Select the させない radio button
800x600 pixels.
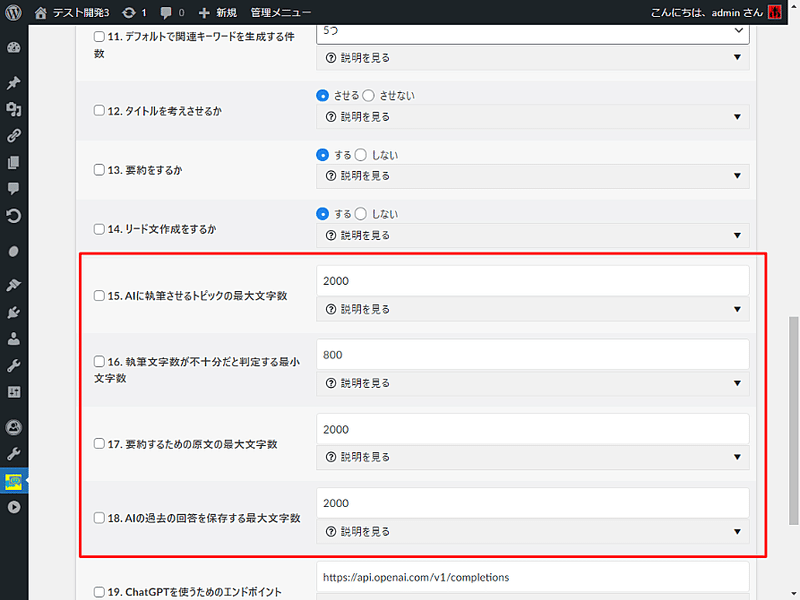click(x=368, y=95)
